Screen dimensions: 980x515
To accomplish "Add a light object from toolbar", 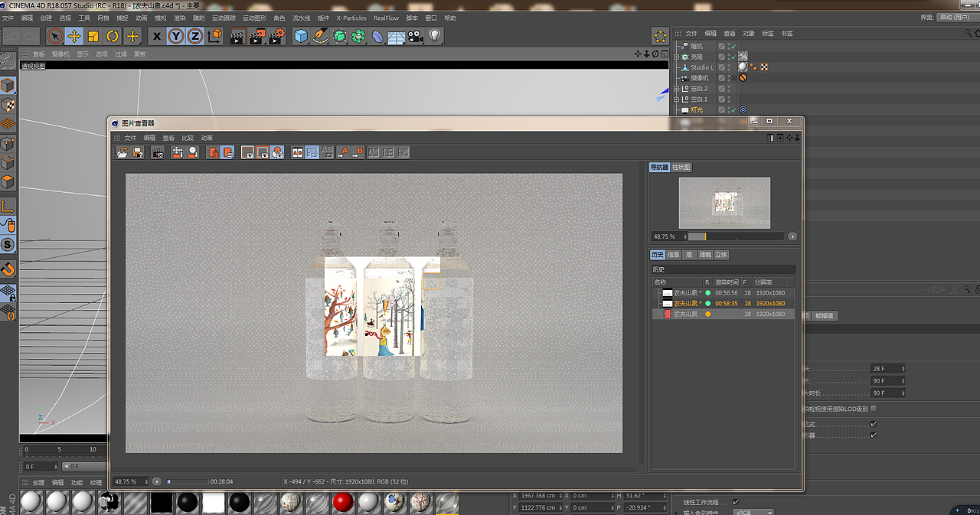I will click(x=435, y=36).
